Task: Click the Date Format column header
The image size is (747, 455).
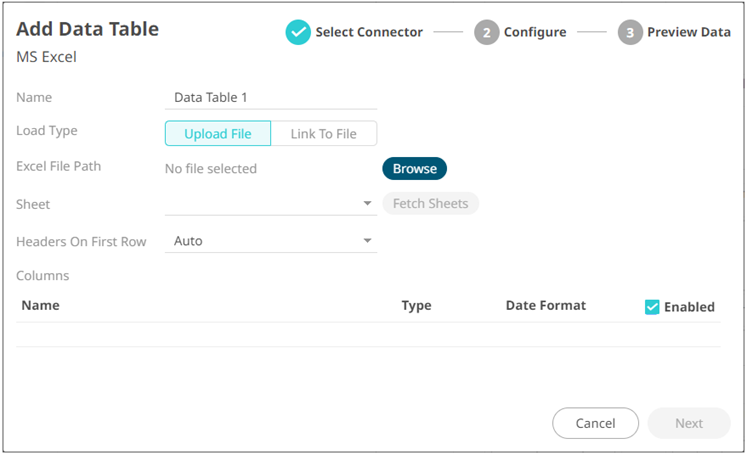Action: pyautogui.click(x=546, y=305)
